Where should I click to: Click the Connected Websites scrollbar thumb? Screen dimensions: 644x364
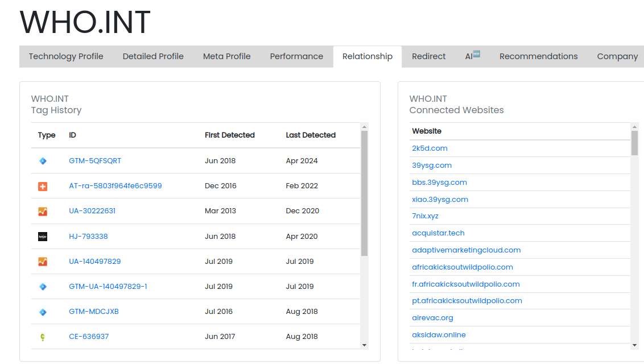click(634, 143)
